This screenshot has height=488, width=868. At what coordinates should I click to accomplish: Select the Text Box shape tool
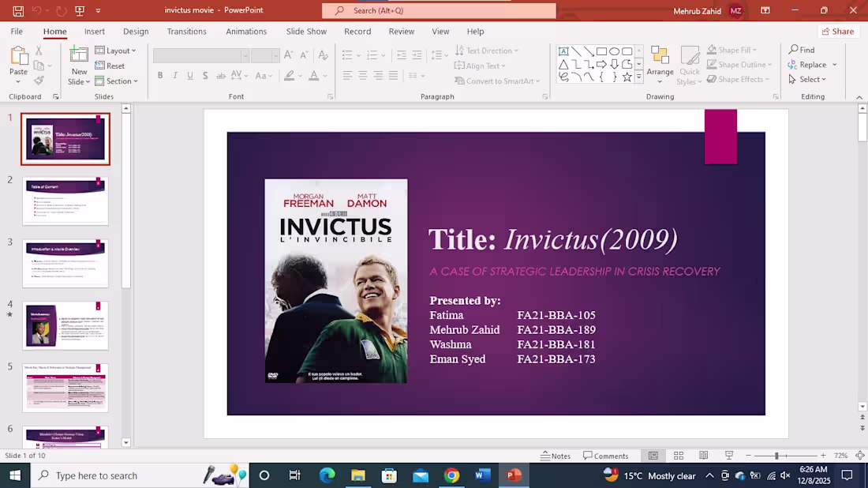pos(563,51)
